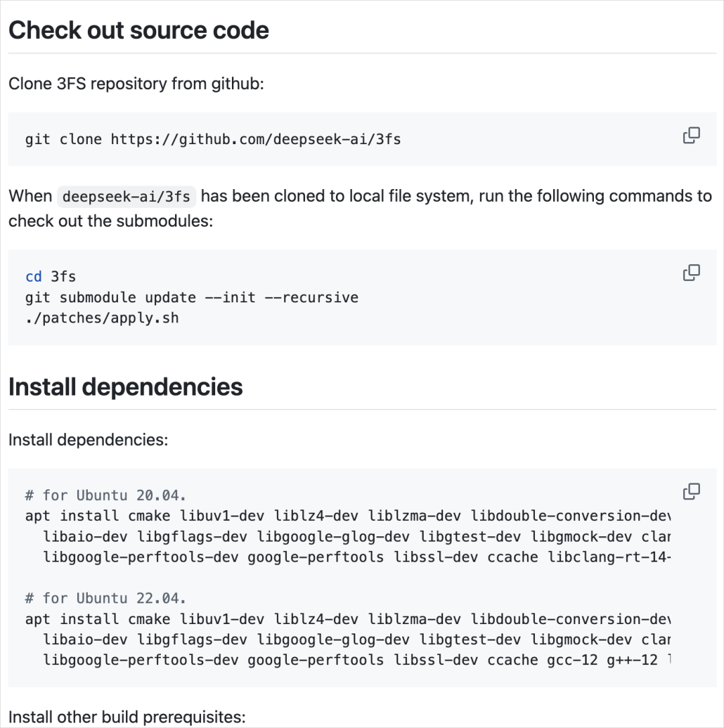Click the 'Check out source code' heading
This screenshot has width=724, height=728.
click(138, 30)
